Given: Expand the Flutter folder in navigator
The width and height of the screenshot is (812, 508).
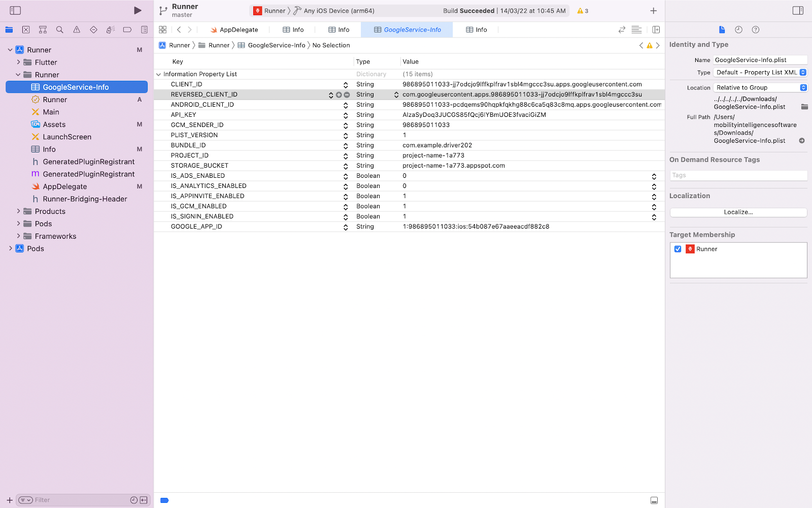Looking at the screenshot, I should (19, 62).
